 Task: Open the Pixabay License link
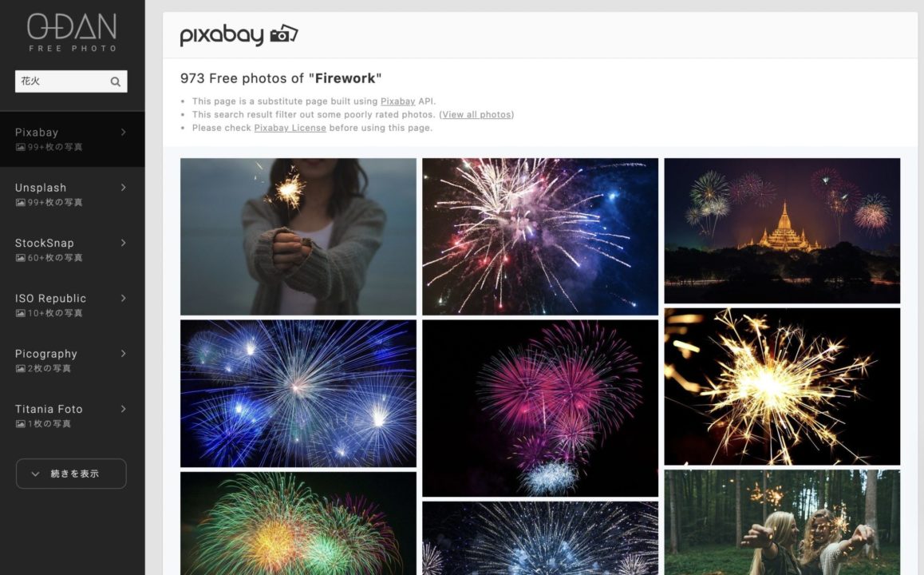(x=290, y=128)
